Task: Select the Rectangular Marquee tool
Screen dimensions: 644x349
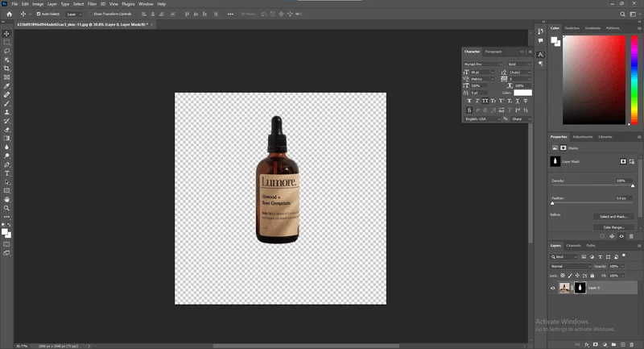Action: [x=6, y=43]
